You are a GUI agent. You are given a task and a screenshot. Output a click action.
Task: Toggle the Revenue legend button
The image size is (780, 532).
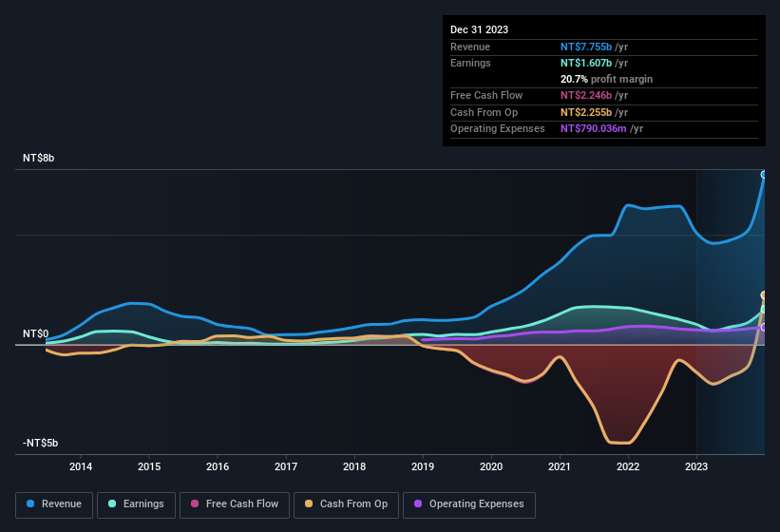(54, 504)
